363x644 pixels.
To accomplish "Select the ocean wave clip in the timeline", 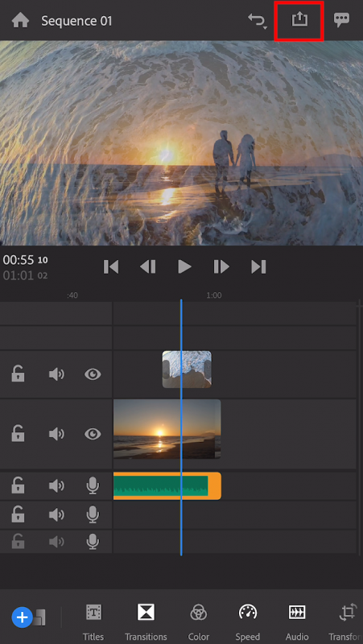I will click(187, 369).
